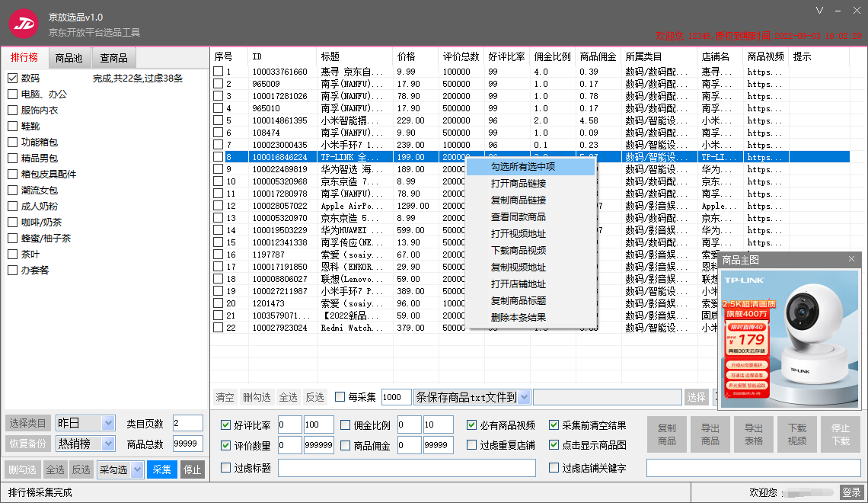Switch to the 排行榜 tab
Viewport: 868px width, 503px height.
coord(24,58)
